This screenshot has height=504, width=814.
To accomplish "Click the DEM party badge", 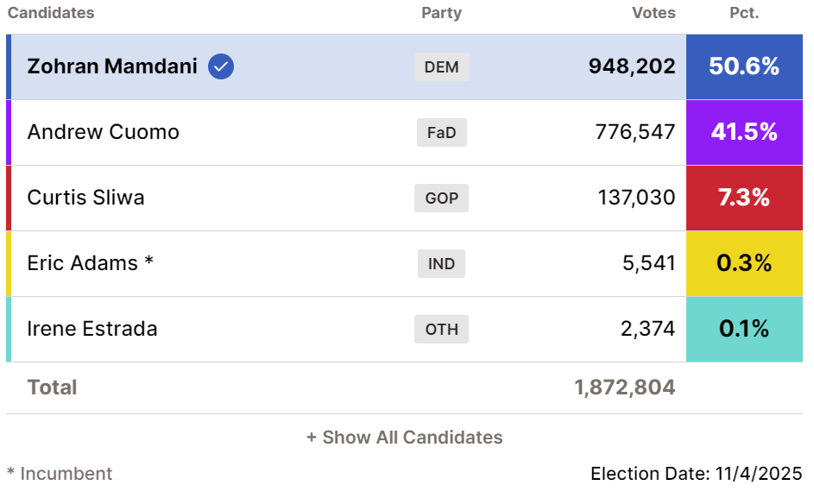I will 442,66.
